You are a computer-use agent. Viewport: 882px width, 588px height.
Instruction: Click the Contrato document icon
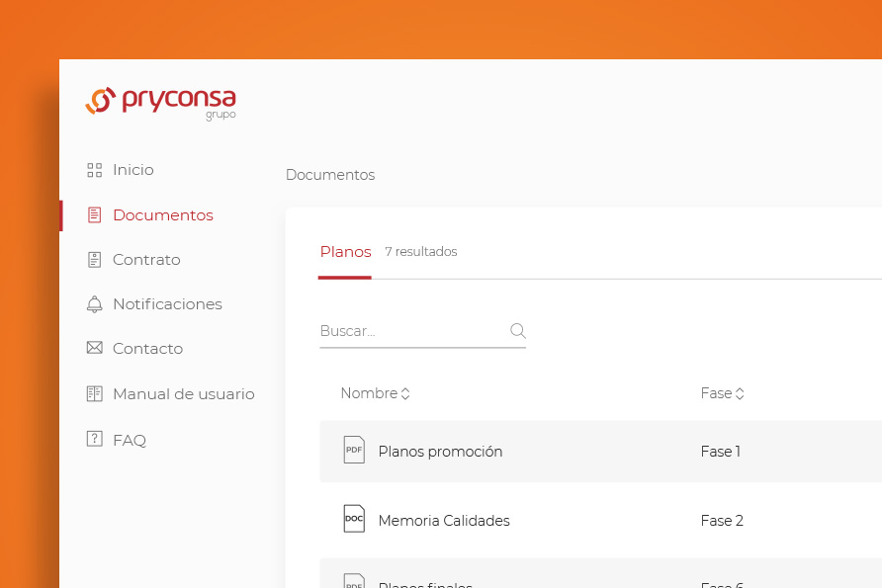95,260
